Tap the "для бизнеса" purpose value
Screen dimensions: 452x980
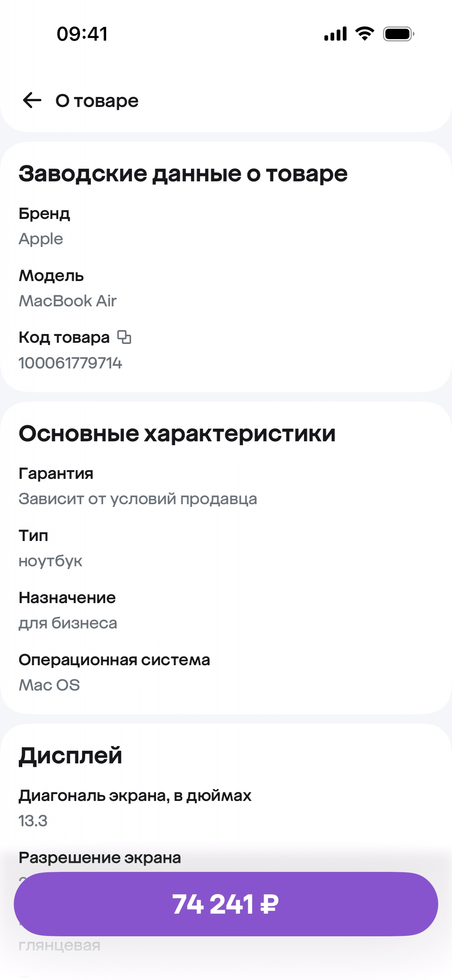point(68,623)
